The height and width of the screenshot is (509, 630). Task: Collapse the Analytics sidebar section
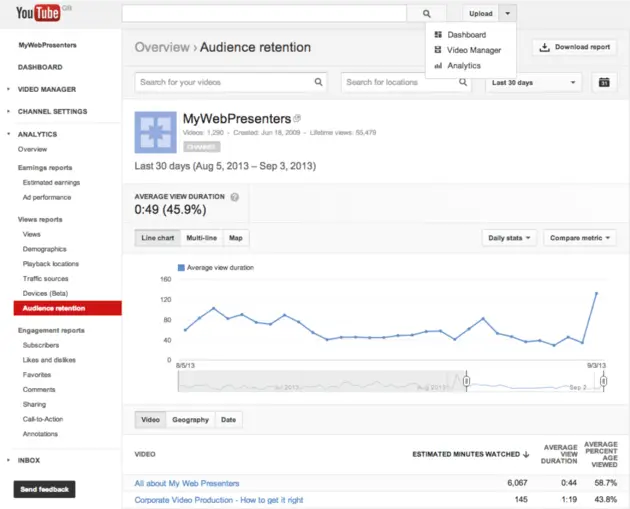8,134
